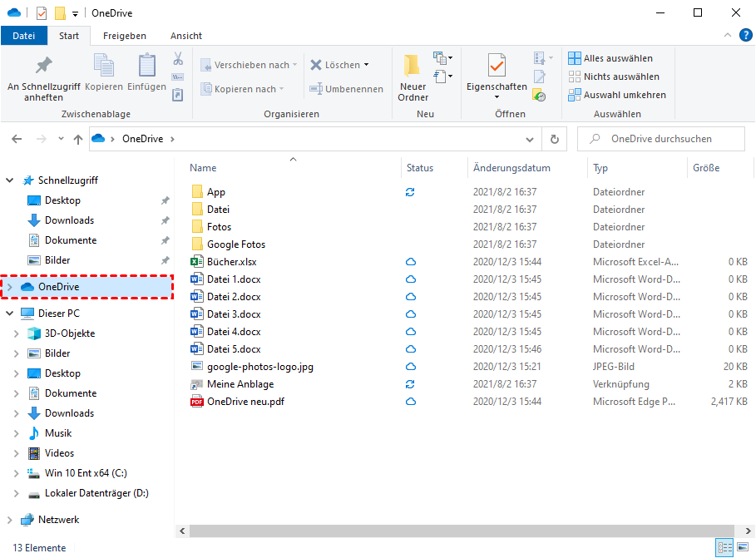Screen dimensions: 756x558
Task: Navigate up one folder level arrow
Action: pos(78,140)
